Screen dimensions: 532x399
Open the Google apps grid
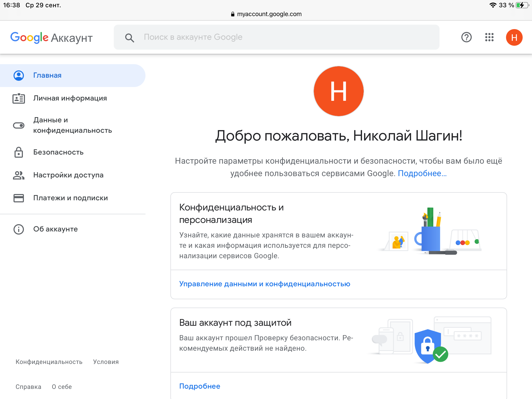(x=489, y=37)
